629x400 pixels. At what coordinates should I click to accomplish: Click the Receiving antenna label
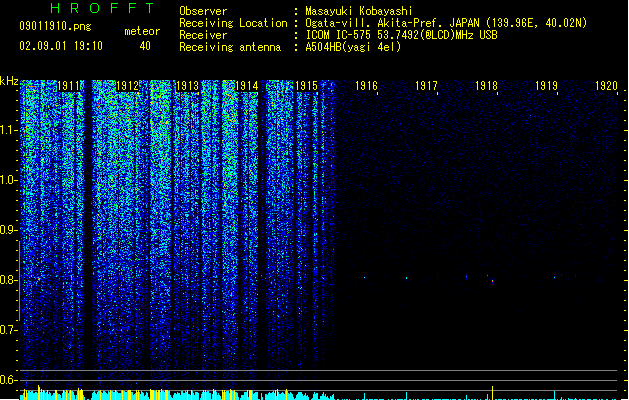coord(230,47)
